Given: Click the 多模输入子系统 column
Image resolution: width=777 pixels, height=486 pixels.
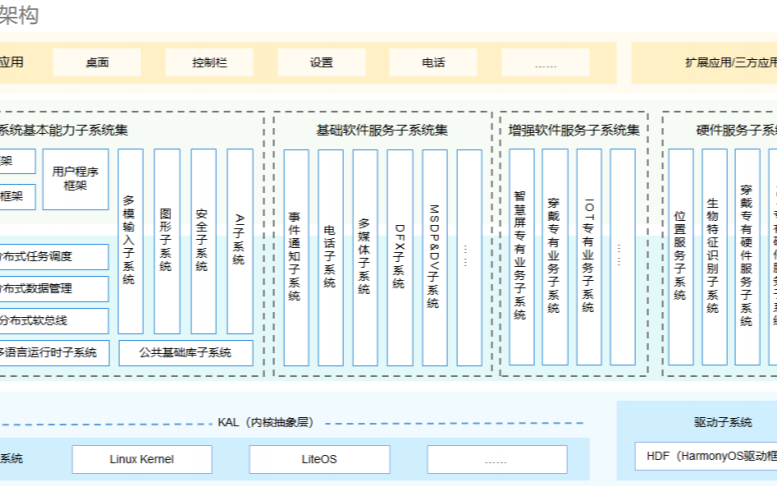Looking at the screenshot, I should [131, 241].
